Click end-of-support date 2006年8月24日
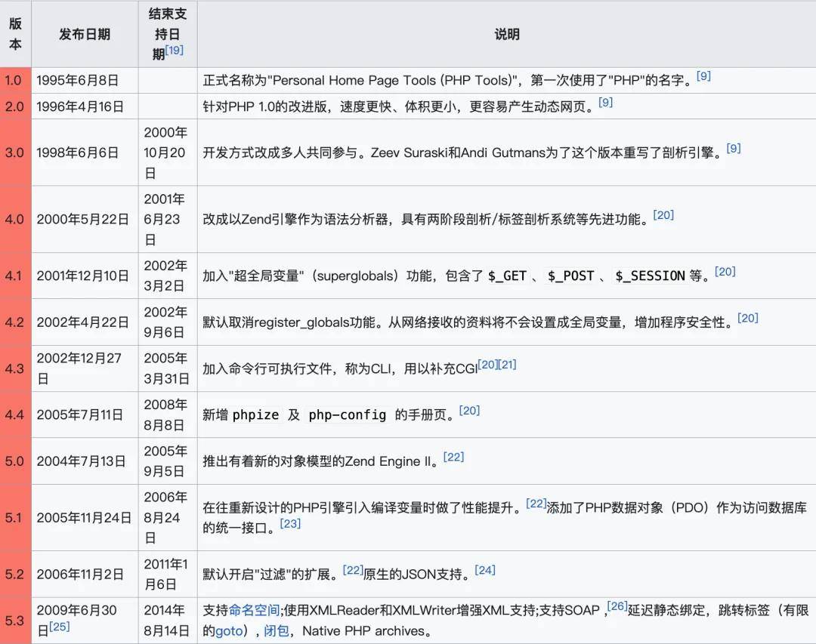 click(165, 518)
